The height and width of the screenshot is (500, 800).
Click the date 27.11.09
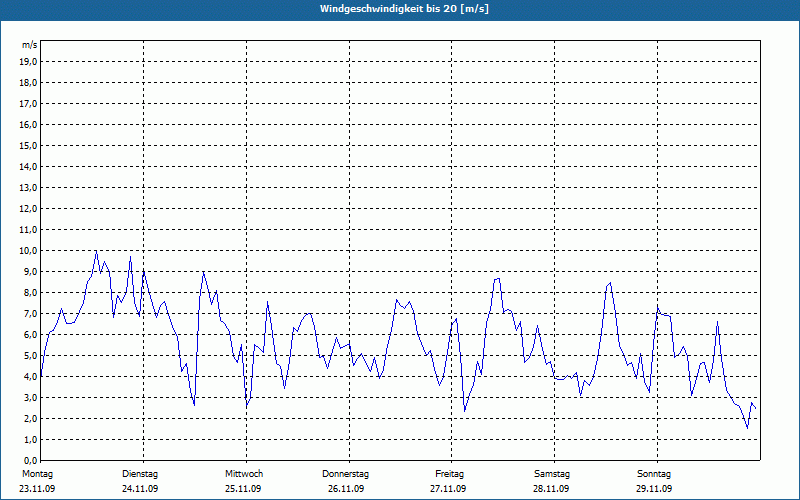pyautogui.click(x=448, y=489)
